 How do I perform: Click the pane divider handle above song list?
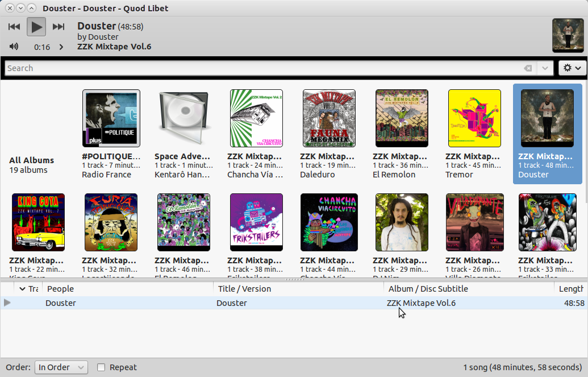294,279
